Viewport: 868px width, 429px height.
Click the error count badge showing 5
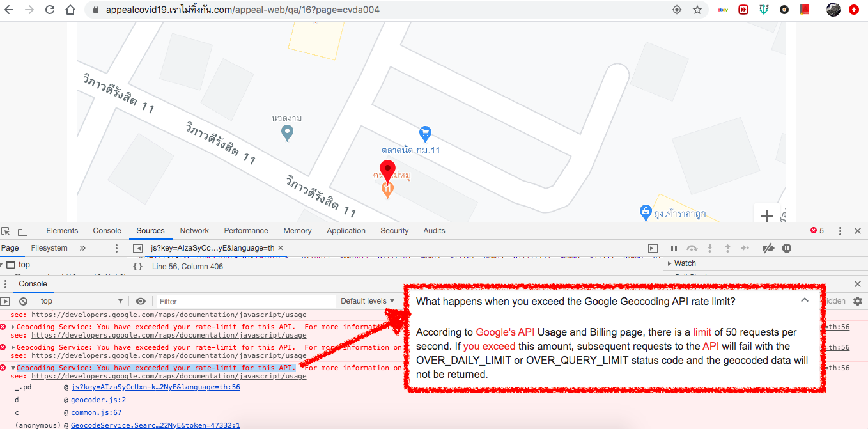click(818, 231)
